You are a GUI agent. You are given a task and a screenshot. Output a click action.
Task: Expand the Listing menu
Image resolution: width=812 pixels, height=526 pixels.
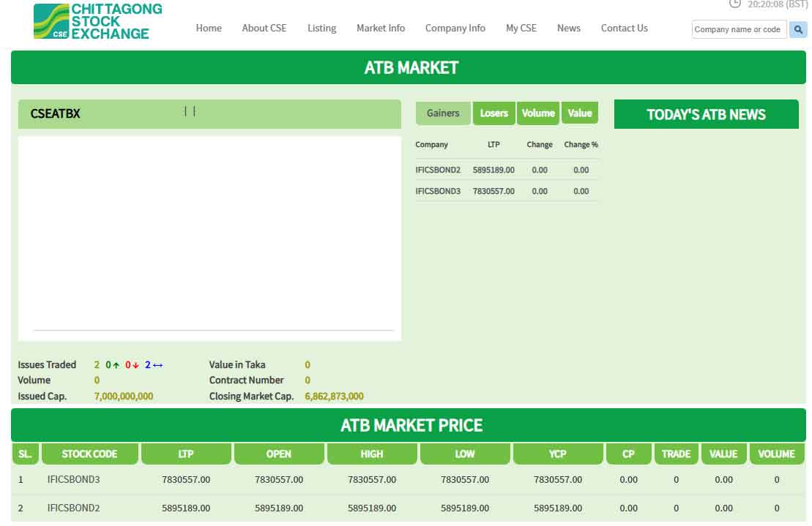coord(321,29)
